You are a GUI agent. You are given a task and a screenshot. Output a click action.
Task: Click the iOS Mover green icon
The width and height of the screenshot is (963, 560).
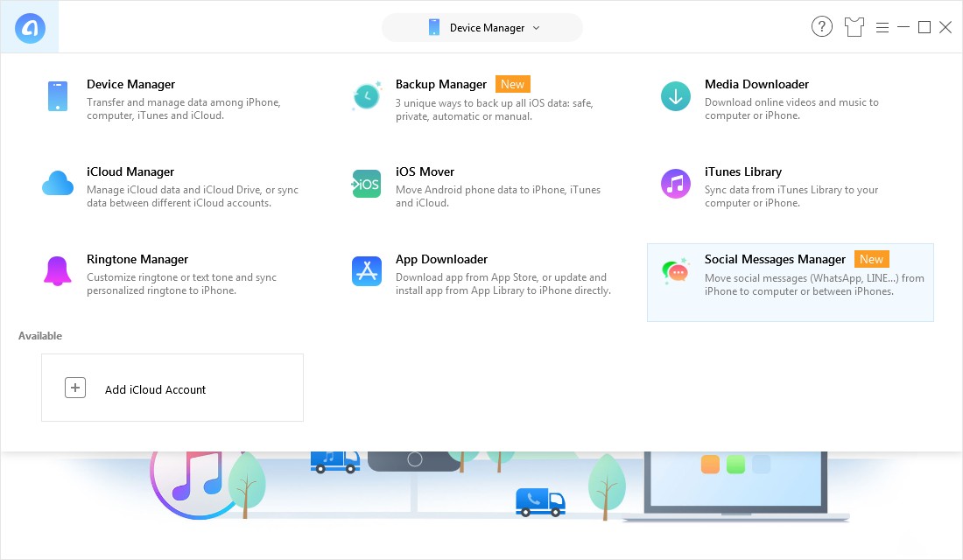(367, 184)
